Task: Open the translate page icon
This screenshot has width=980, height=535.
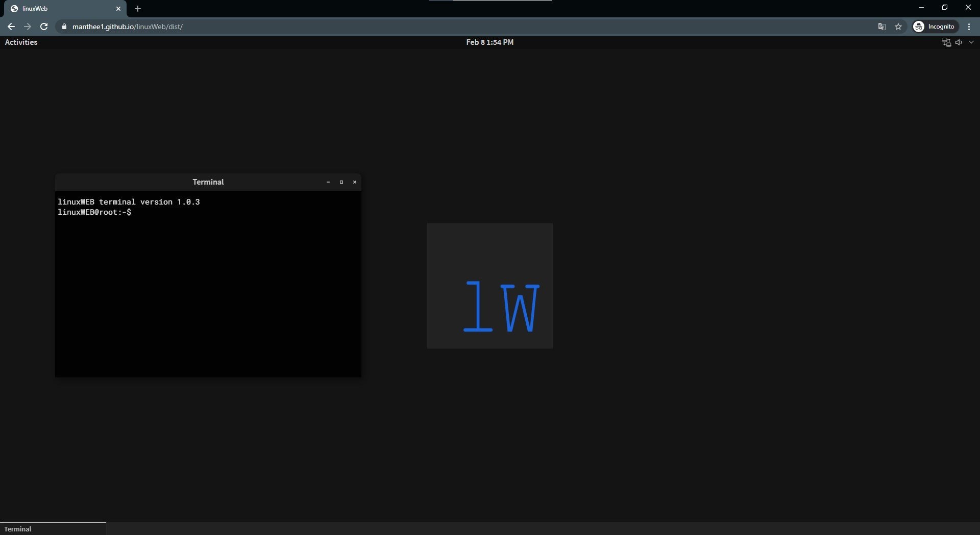Action: coord(881,27)
